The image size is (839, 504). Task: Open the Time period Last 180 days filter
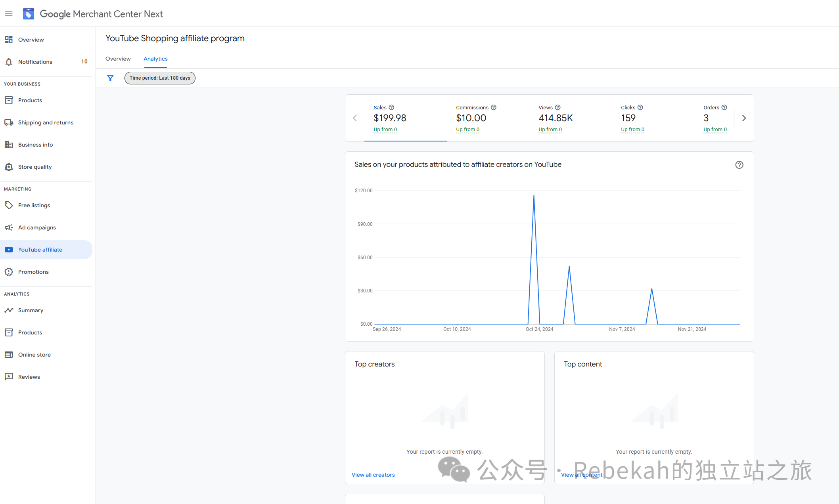coord(160,78)
